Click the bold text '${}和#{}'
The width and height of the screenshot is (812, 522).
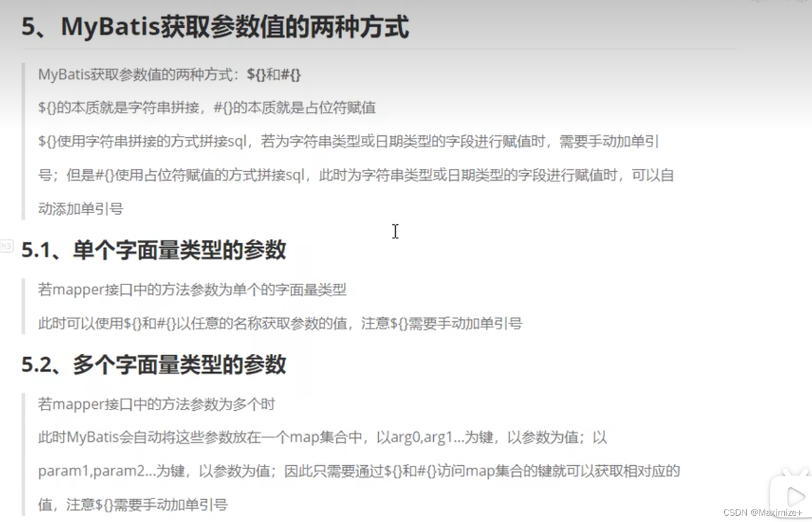coord(274,75)
